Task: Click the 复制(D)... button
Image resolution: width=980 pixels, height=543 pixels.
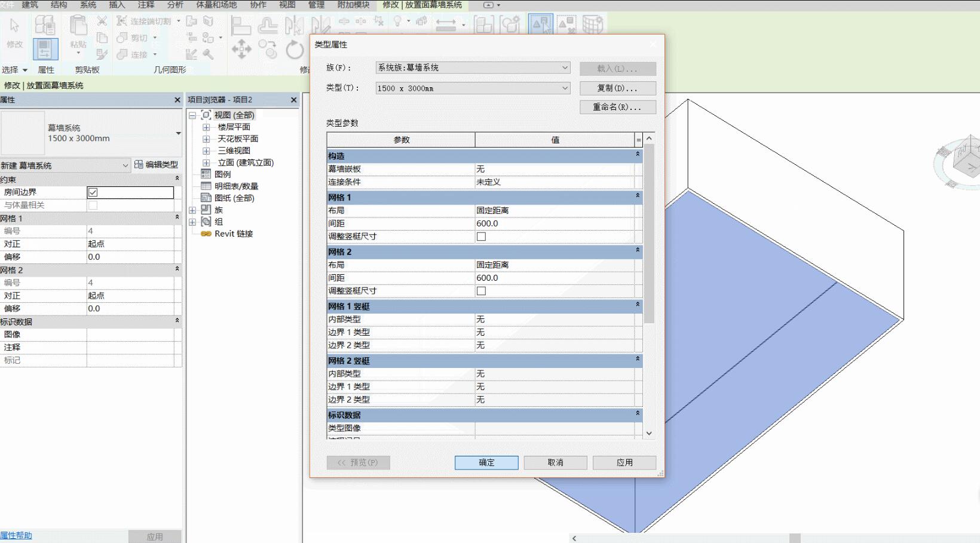Action: 617,88
